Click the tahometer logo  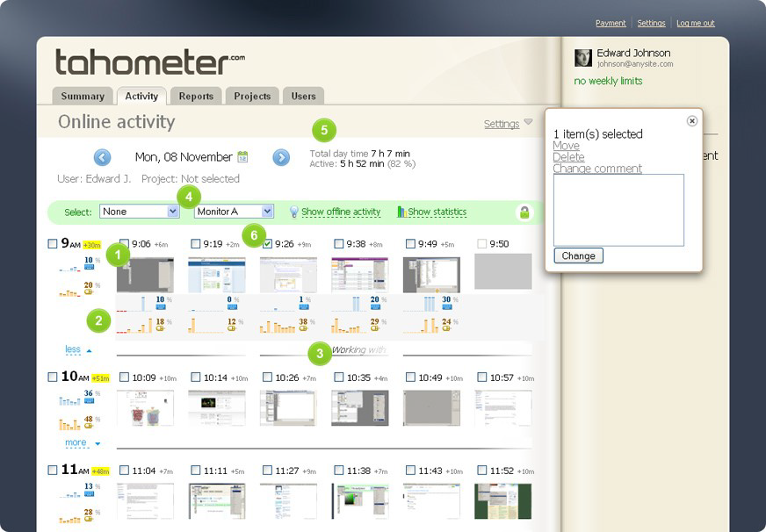coord(150,62)
